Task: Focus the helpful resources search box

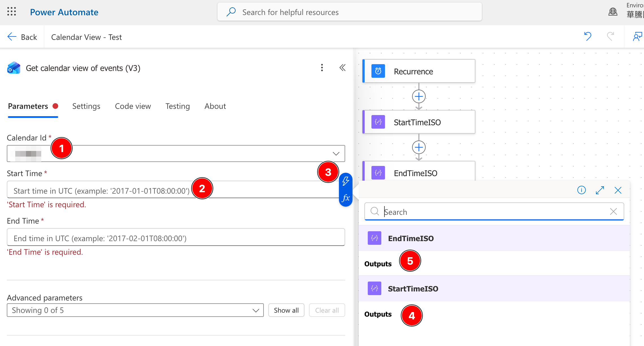Action: tap(350, 12)
